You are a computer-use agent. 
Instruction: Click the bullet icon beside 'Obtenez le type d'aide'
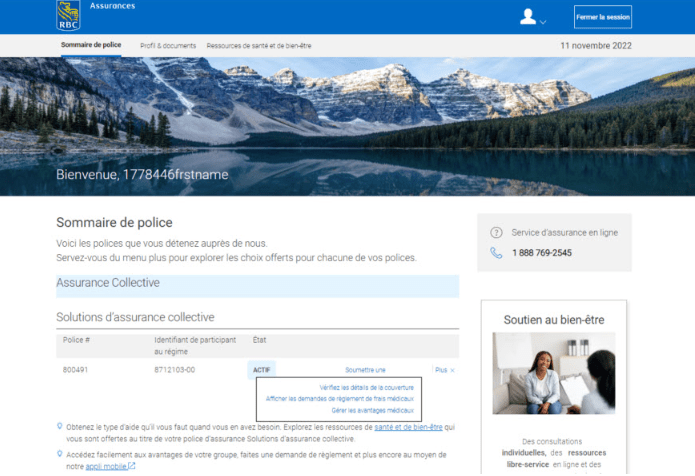60,425
